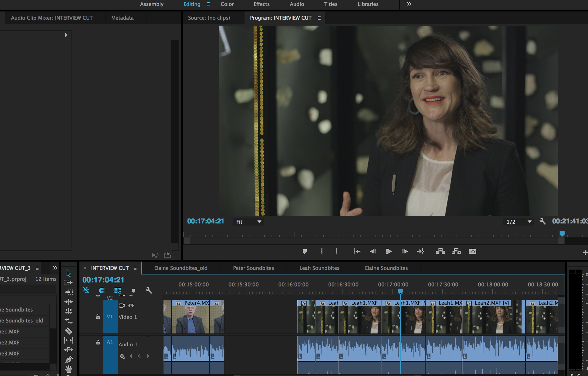Select the Slide tool

(69, 350)
